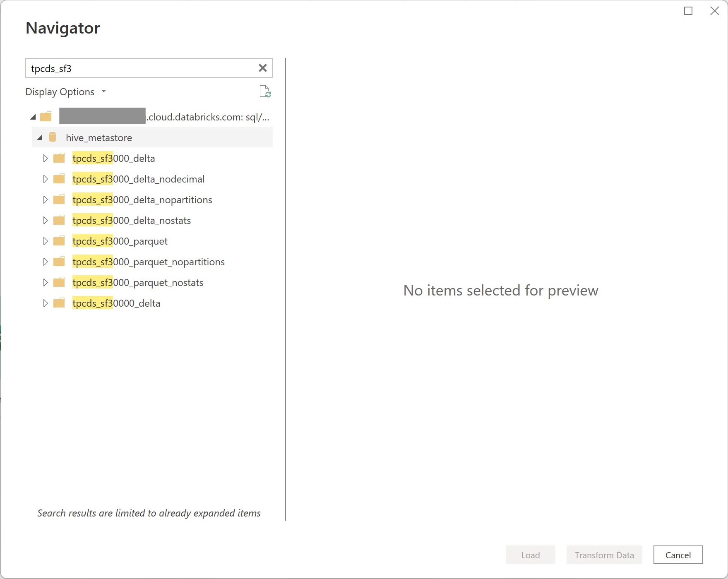
Task: Refresh the navigator item list
Action: 265,91
